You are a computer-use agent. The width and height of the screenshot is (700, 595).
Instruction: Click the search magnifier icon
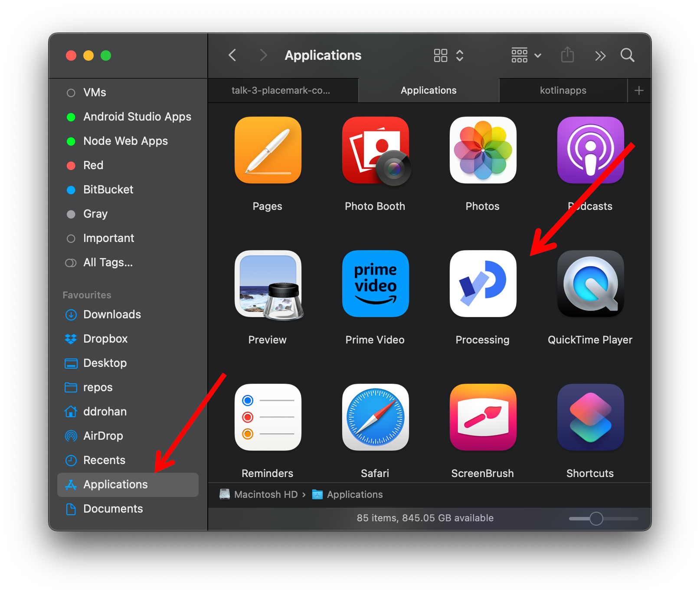[x=627, y=55]
